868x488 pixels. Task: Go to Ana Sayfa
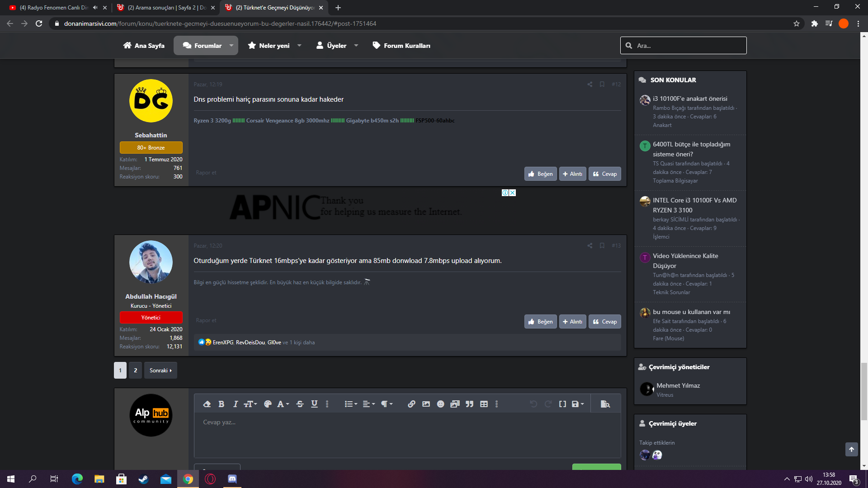144,46
